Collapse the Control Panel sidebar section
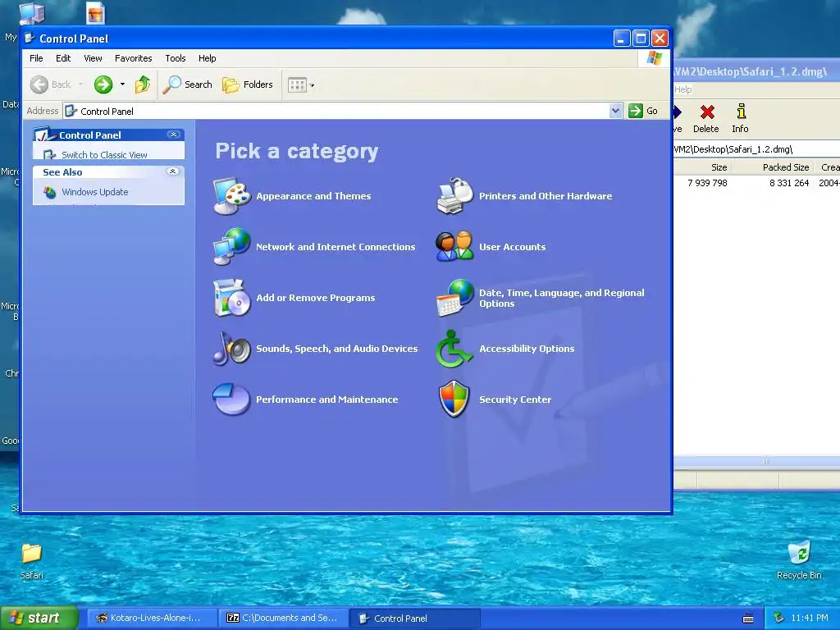The height and width of the screenshot is (630, 840). pos(173,135)
